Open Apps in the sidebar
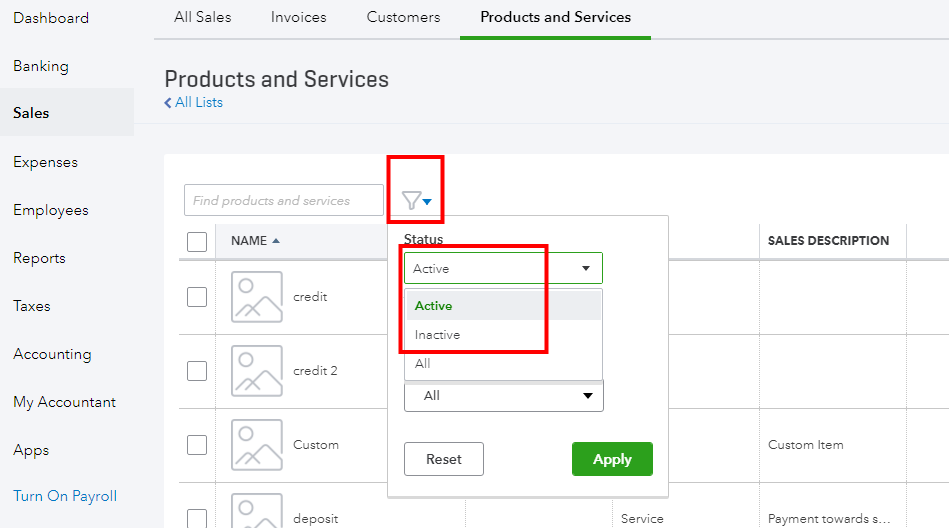The image size is (949, 528). [x=31, y=450]
